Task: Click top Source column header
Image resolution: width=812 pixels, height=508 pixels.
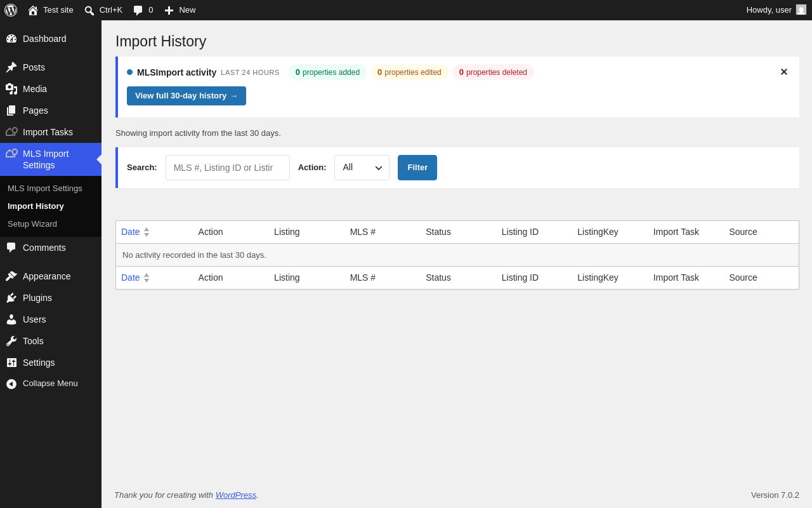Action: coord(743,232)
